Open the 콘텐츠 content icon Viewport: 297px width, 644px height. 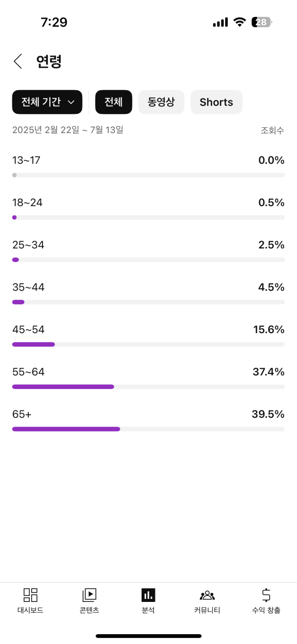[89, 594]
